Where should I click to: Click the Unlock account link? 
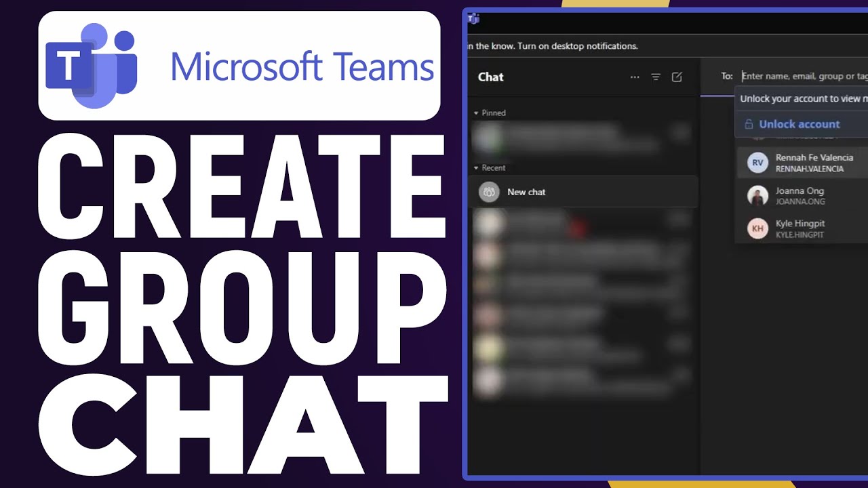click(x=799, y=125)
